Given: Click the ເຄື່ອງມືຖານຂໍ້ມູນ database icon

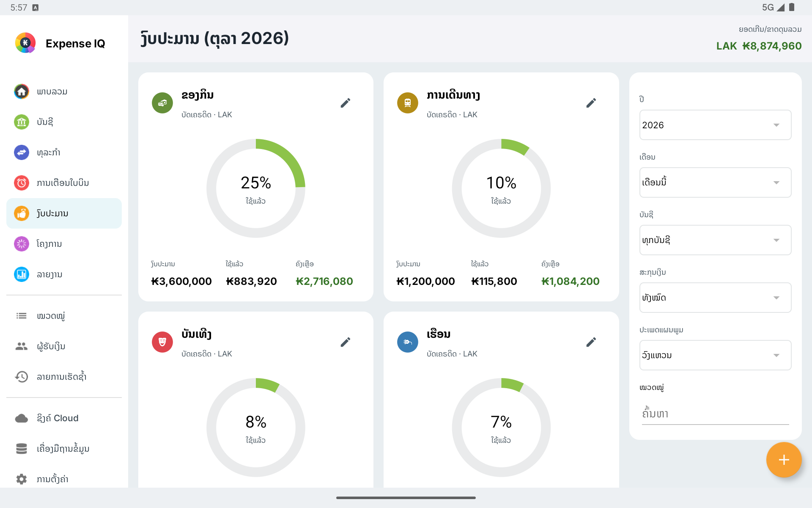Looking at the screenshot, I should coord(22,449).
